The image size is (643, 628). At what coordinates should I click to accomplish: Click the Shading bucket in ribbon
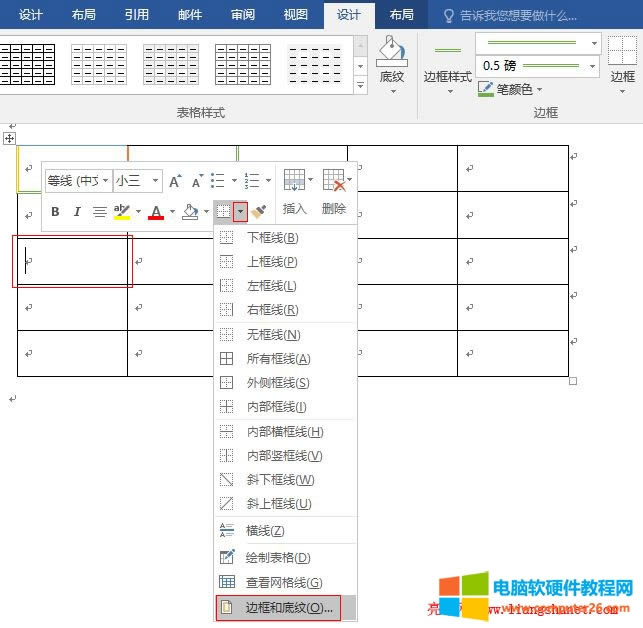[391, 51]
